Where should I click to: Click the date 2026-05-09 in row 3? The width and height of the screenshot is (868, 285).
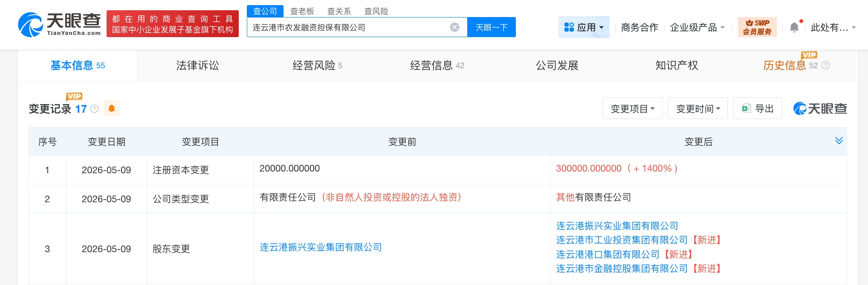(x=106, y=249)
